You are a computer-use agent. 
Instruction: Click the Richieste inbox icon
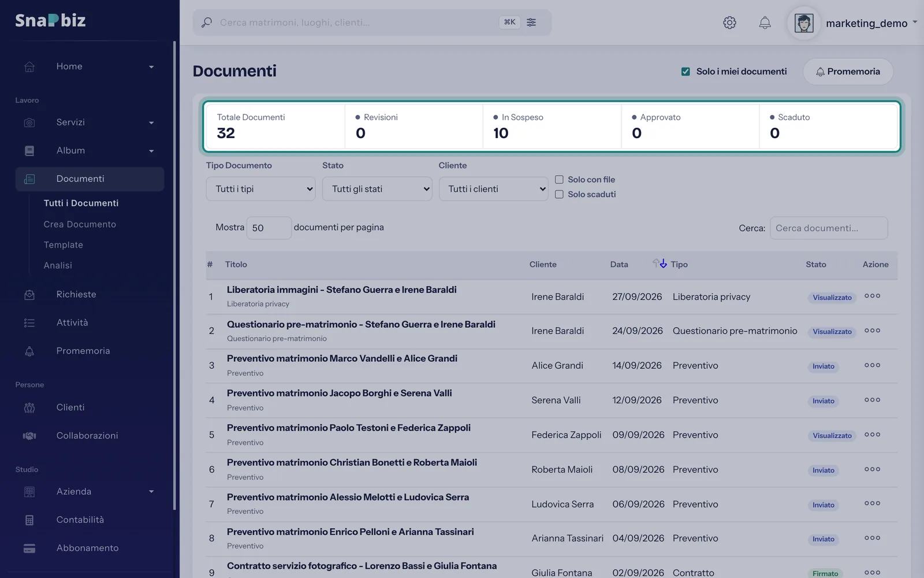29,295
